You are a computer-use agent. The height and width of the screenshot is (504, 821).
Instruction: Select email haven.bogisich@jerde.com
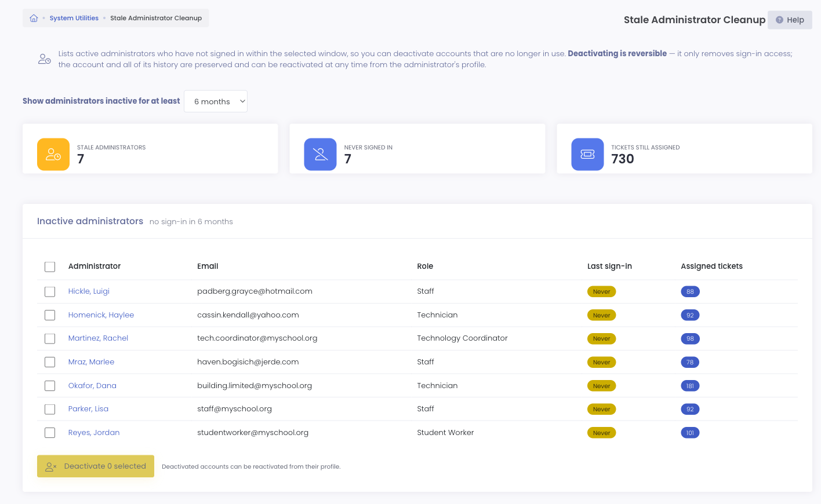(248, 362)
